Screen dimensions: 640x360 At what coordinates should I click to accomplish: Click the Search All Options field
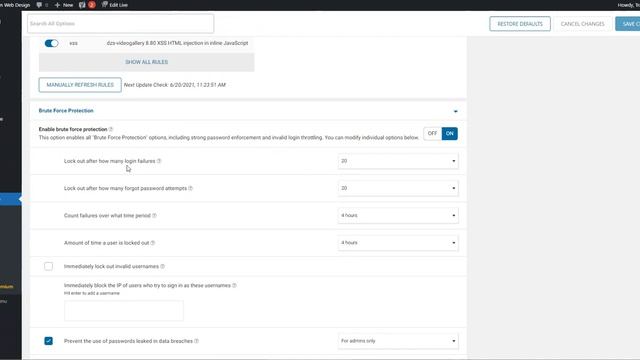click(120, 24)
